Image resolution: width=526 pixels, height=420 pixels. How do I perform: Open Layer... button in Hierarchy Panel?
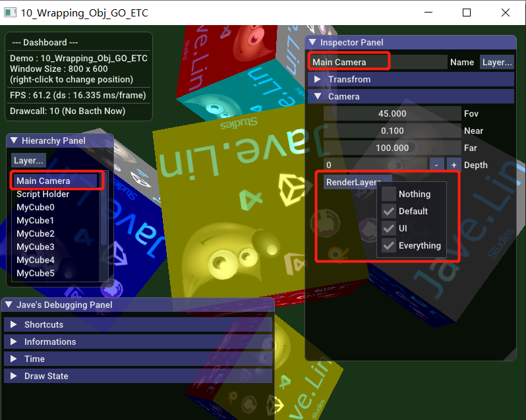click(x=28, y=160)
